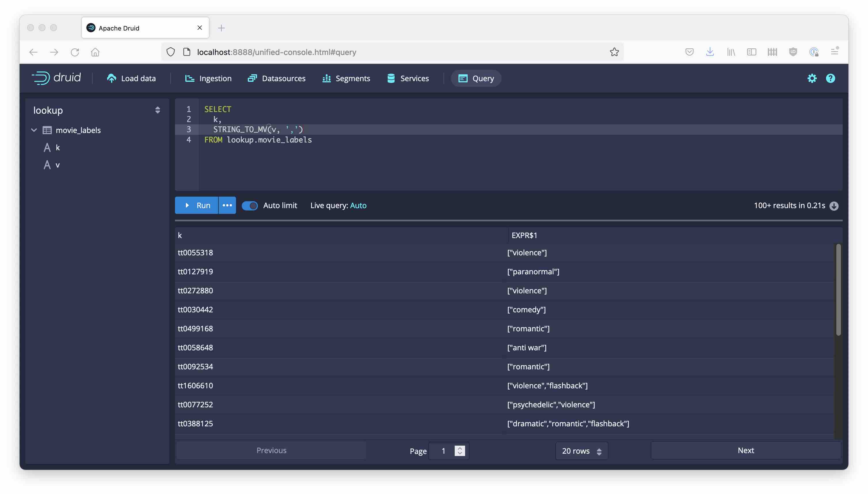Collapse the movie_labels tree node
The width and height of the screenshot is (868, 494).
(x=34, y=130)
